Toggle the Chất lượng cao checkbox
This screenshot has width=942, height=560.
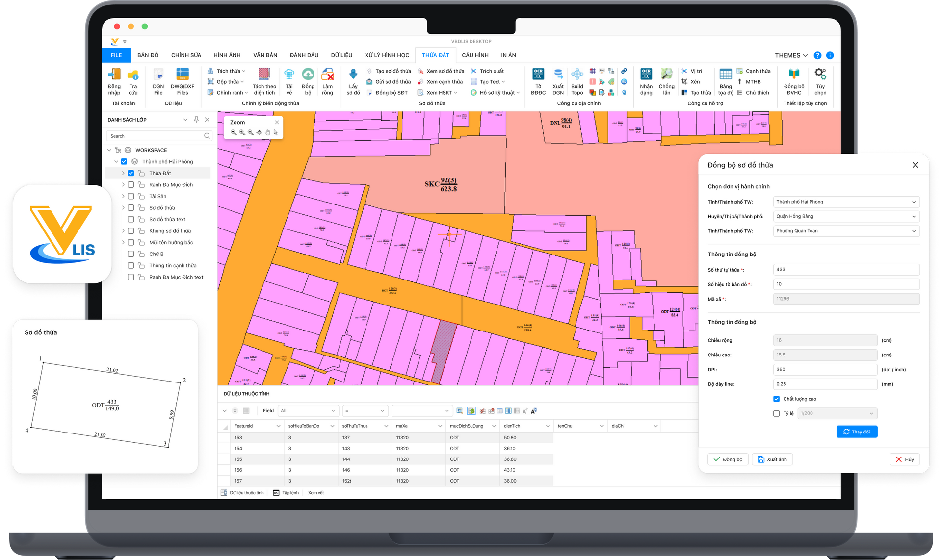click(776, 399)
